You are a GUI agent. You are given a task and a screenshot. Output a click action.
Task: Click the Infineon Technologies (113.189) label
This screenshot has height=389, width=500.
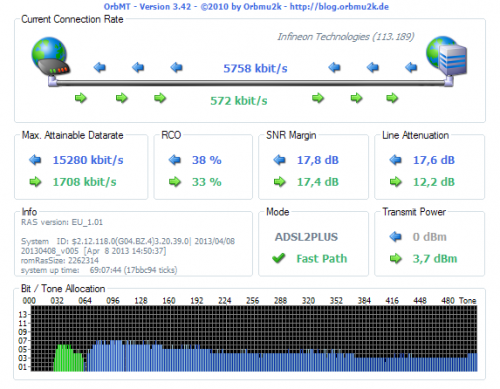346,37
